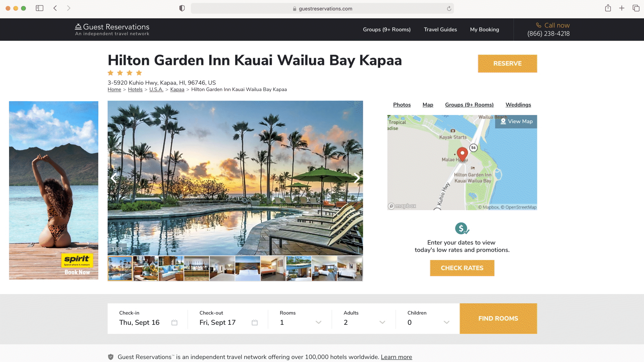Click the Safari share icon

(x=608, y=8)
